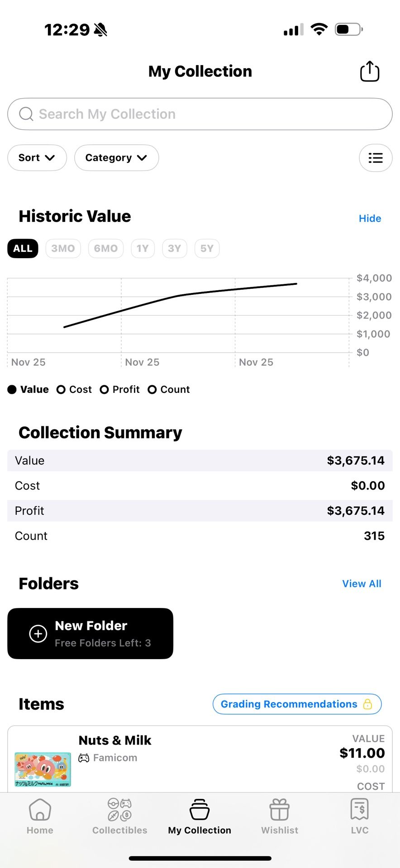The width and height of the screenshot is (400, 868).
Task: Tap the plus icon on New Folder
Action: [38, 633]
